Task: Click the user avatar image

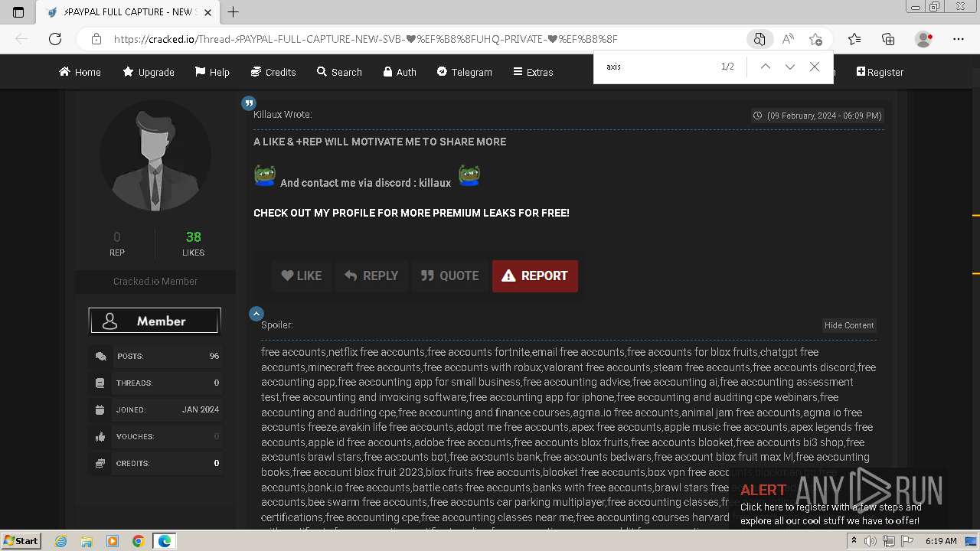Action: [155, 156]
